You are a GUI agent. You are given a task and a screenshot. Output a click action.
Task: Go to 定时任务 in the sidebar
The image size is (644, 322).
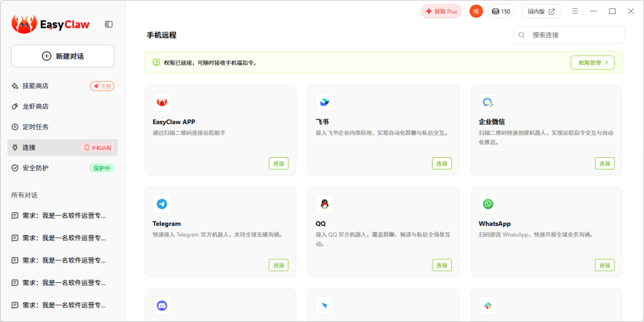click(35, 127)
